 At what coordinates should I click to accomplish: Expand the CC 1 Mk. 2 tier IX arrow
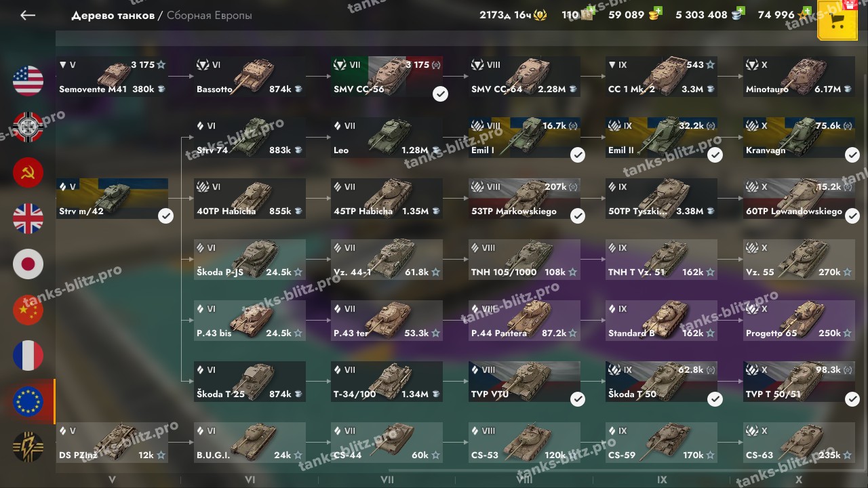click(612, 65)
